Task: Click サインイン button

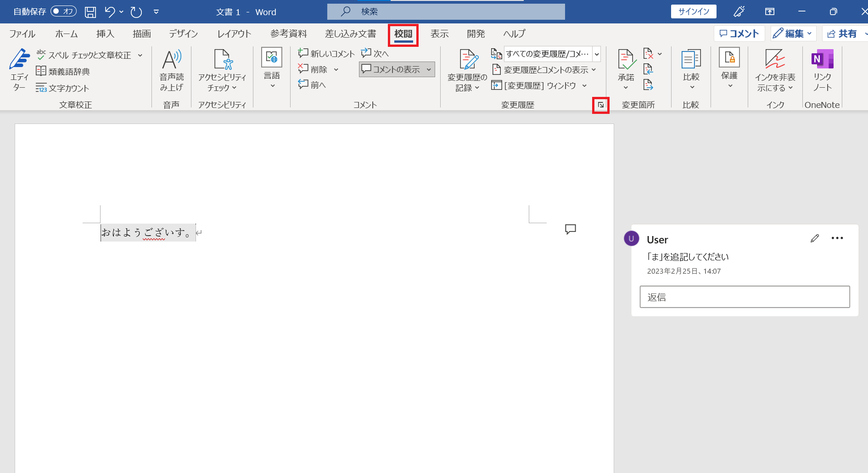Action: (694, 11)
